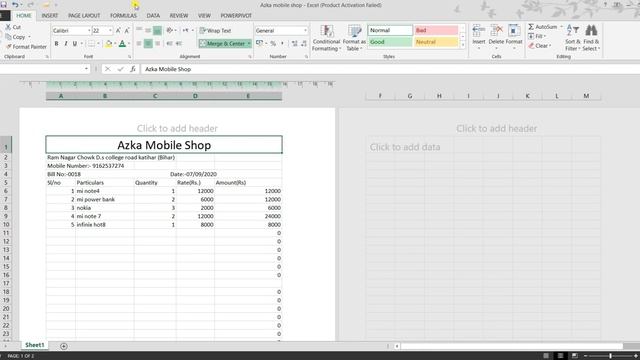The image size is (640, 360).
Task: Click the Insert Function fx icon
Action: point(133,69)
